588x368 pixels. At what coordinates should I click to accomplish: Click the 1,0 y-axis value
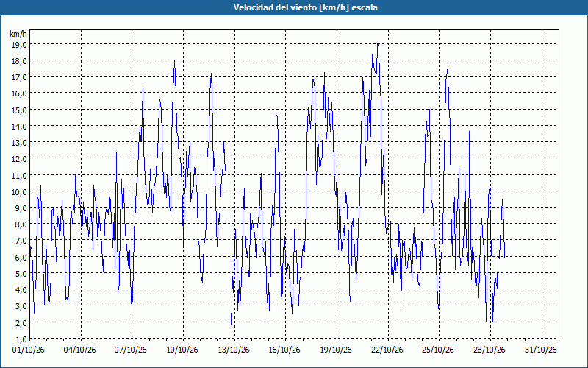21,339
